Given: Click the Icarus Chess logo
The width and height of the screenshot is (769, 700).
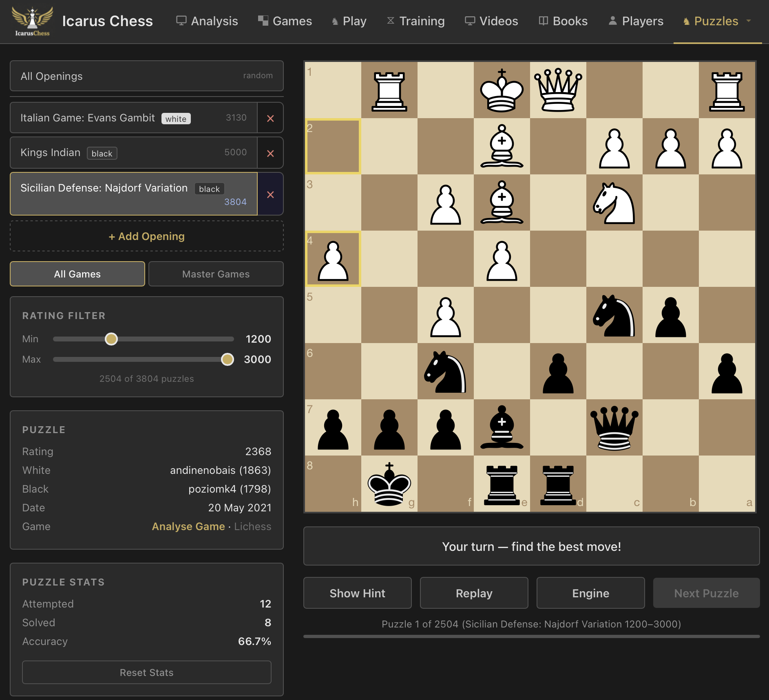Looking at the screenshot, I should (32, 21).
